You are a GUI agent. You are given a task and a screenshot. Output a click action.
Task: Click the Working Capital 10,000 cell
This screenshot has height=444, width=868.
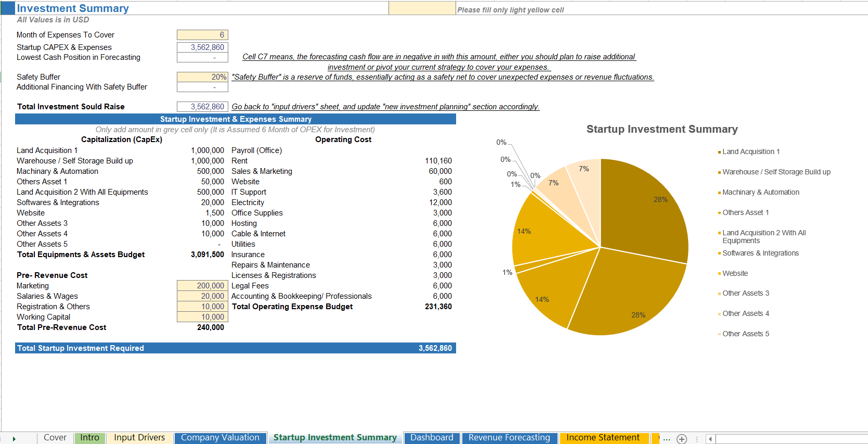(x=202, y=317)
